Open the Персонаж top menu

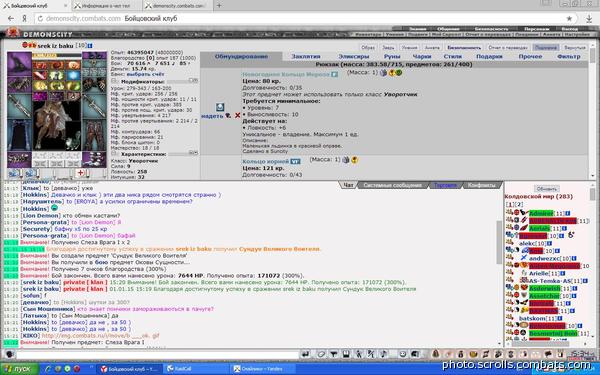click(x=537, y=29)
